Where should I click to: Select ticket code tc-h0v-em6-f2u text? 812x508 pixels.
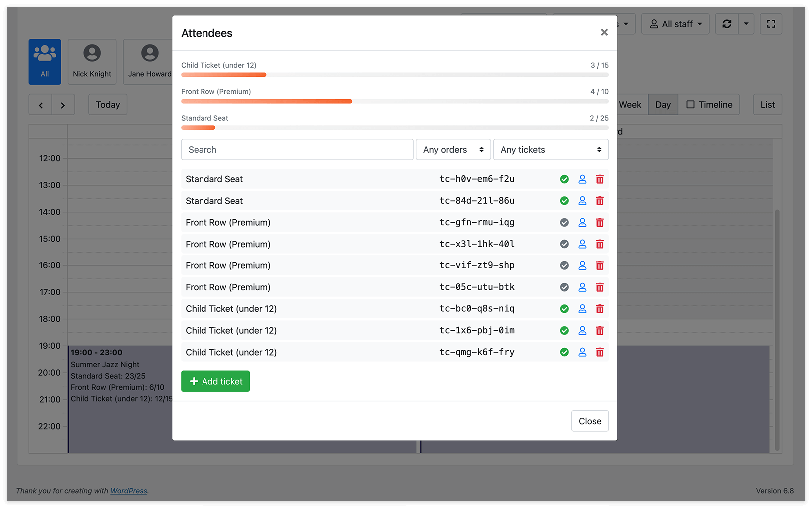pyautogui.click(x=477, y=179)
